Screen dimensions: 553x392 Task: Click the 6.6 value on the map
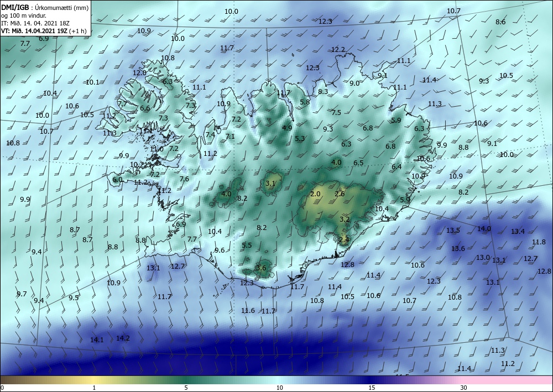(145, 108)
